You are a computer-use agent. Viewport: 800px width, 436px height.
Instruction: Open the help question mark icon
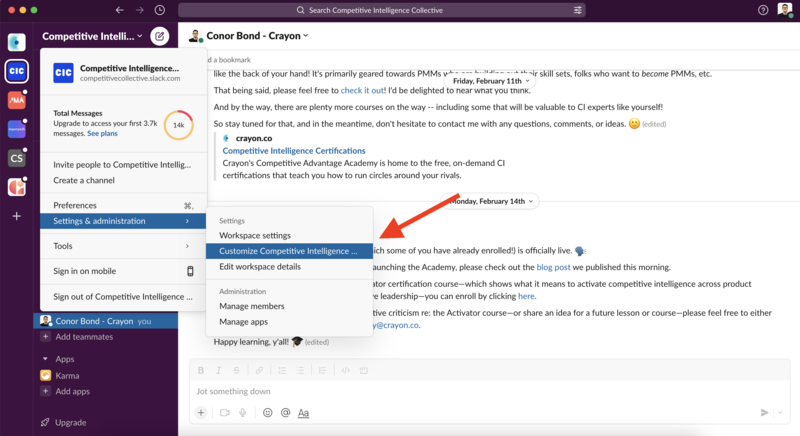tap(763, 10)
